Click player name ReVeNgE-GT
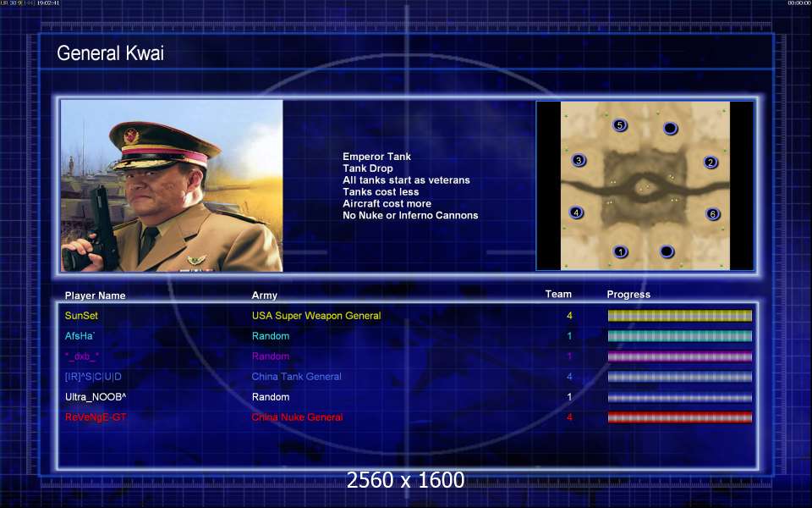Image resolution: width=812 pixels, height=508 pixels. (96, 417)
